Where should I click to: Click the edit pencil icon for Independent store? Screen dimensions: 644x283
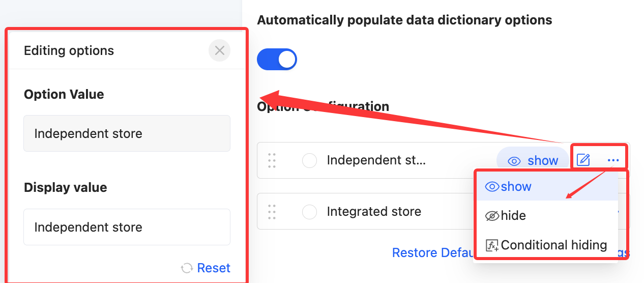(583, 160)
